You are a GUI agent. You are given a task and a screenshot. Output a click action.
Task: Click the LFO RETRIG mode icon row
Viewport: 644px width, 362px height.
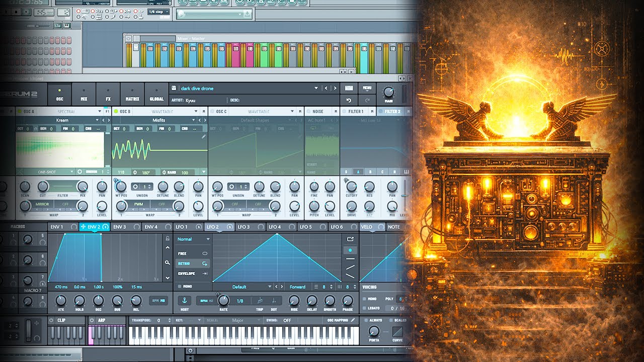(193, 263)
